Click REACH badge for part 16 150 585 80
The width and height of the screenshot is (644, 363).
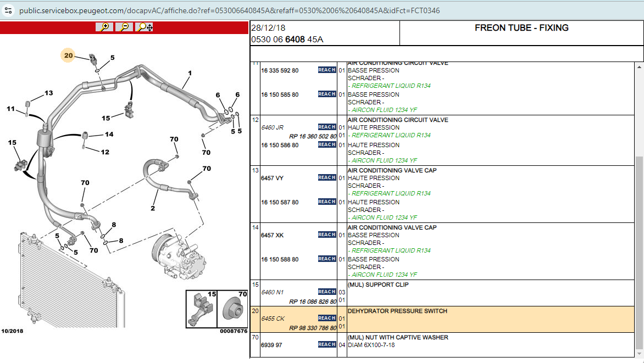(327, 94)
